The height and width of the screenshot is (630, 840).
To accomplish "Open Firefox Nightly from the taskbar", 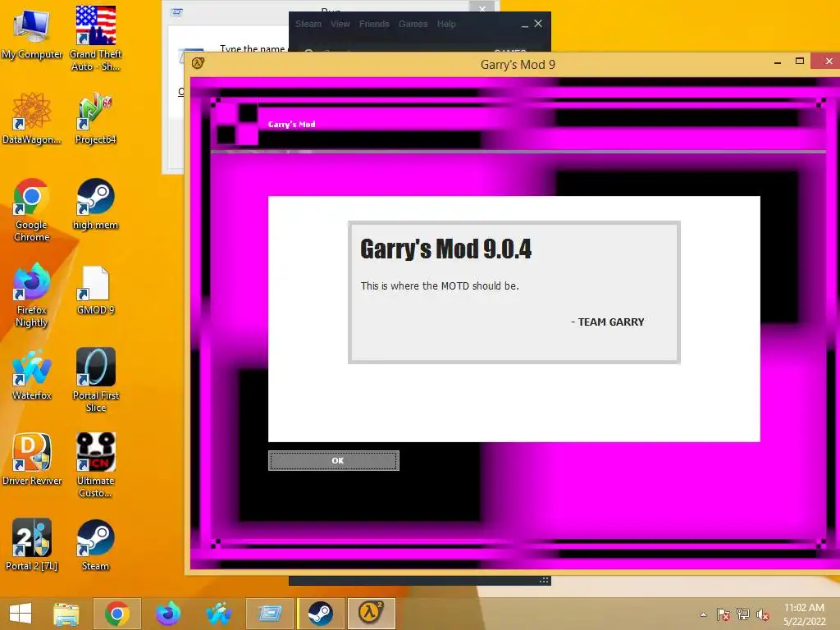I will tap(167, 614).
